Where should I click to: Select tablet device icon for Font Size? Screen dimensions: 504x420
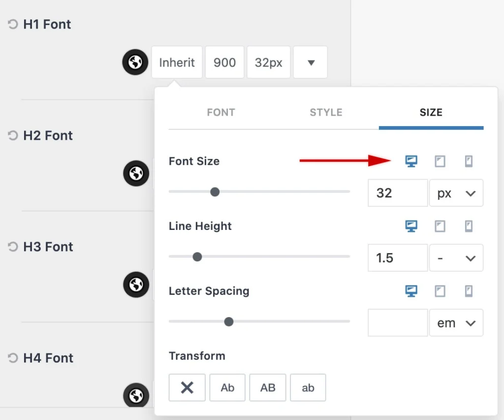[x=440, y=161]
